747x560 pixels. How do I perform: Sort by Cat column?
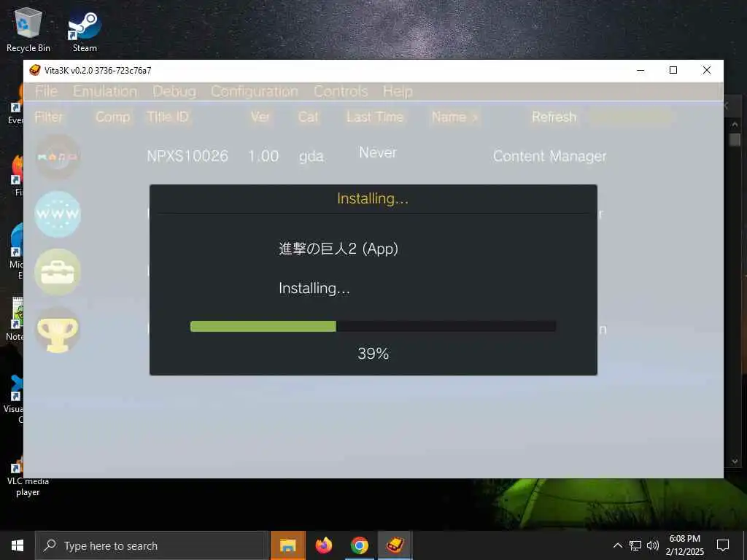click(x=309, y=117)
